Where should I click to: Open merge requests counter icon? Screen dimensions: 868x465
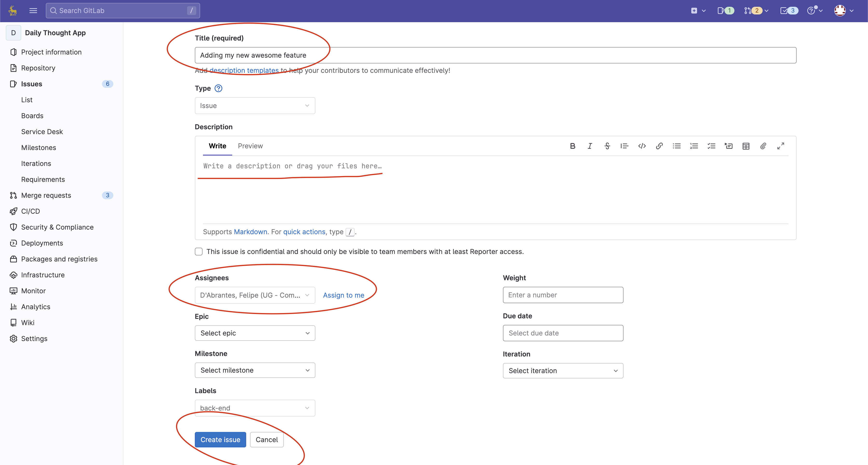point(756,10)
